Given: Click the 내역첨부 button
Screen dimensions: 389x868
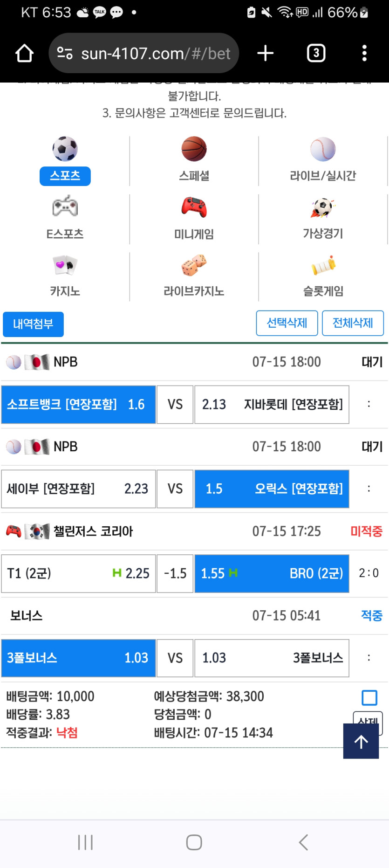Looking at the screenshot, I should (33, 324).
